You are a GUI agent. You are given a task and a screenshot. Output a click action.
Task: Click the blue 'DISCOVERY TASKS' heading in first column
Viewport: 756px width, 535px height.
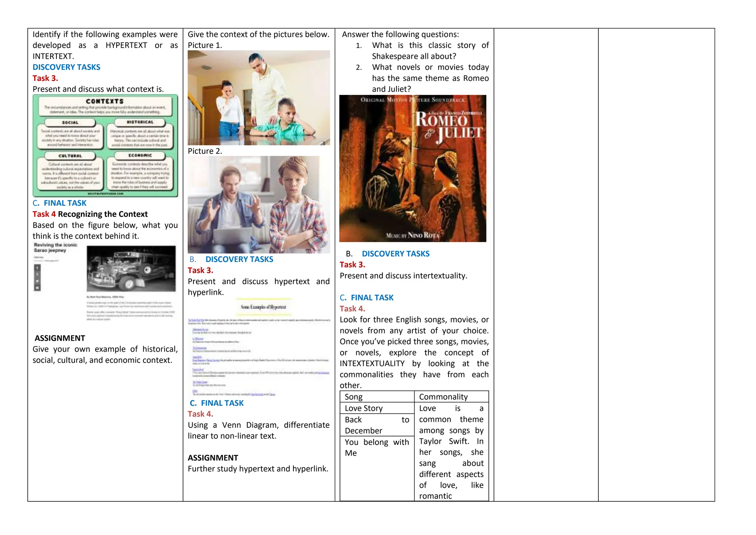66,67
